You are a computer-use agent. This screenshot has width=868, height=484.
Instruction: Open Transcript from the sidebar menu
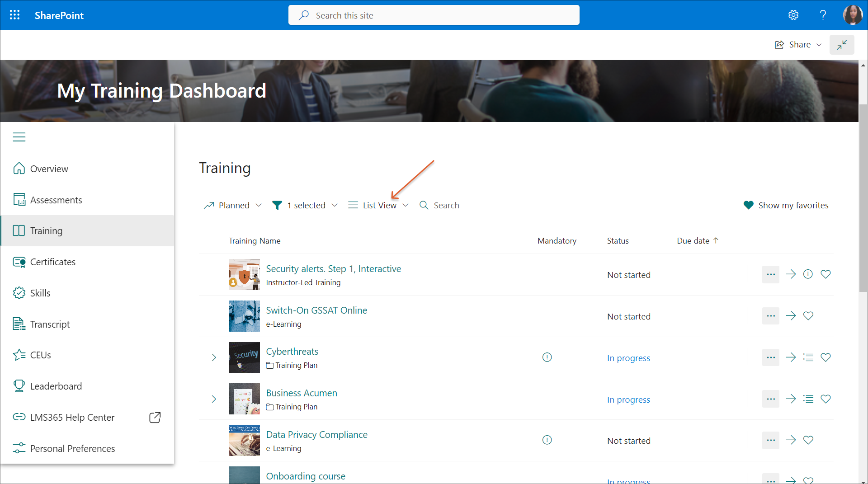[x=50, y=324]
